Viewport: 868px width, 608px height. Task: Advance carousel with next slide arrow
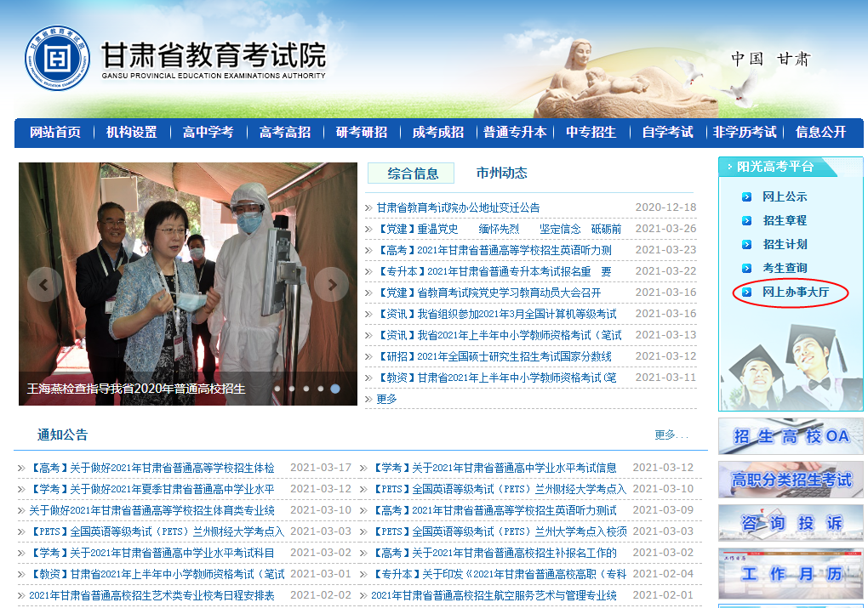pyautogui.click(x=331, y=285)
